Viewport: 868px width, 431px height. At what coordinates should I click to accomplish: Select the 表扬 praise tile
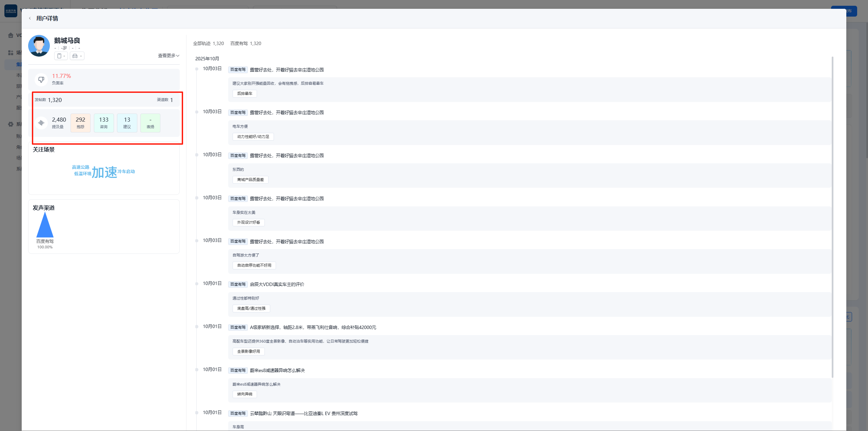(x=150, y=123)
